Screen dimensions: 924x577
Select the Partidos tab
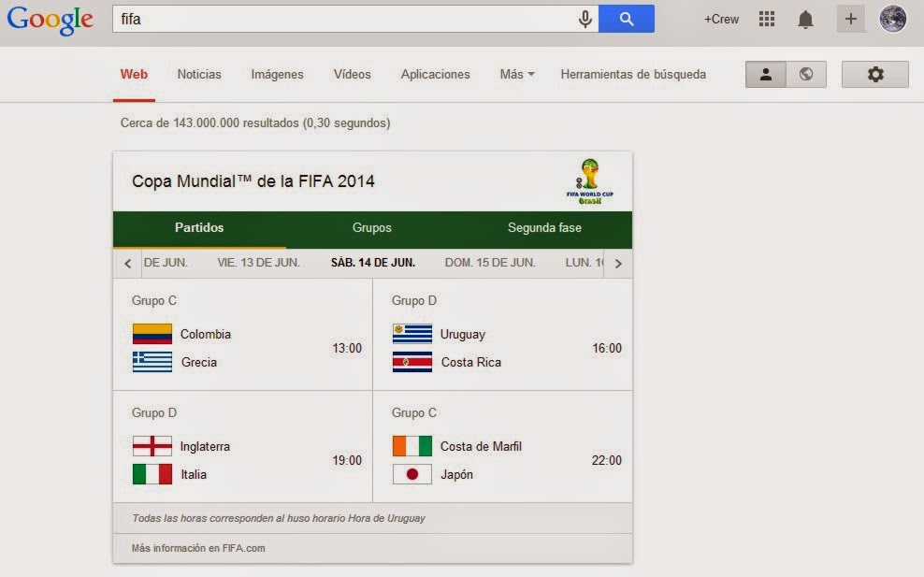[199, 228]
